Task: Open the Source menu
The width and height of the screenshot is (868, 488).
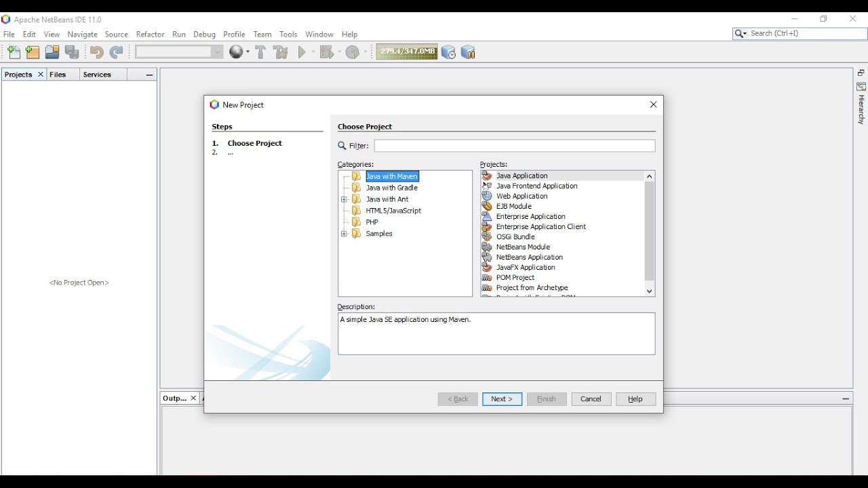Action: 116,34
